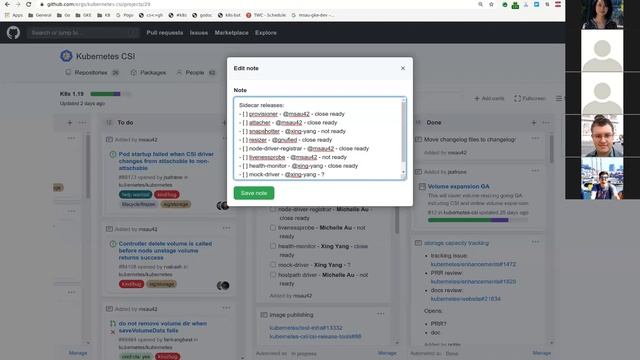Click assignee avatars on Pod startup card
This screenshot has width=640, height=360.
(x=223, y=206)
